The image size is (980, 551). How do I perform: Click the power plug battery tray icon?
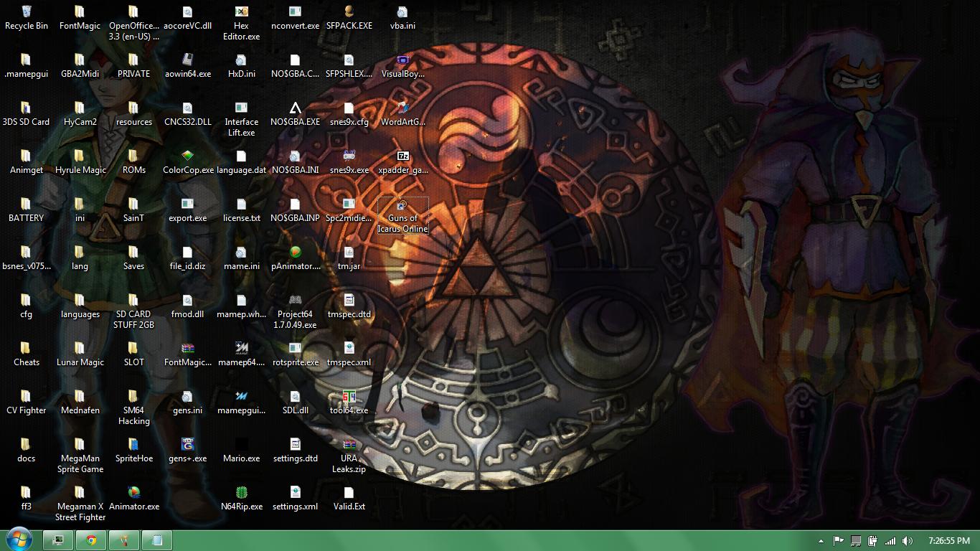click(872, 541)
